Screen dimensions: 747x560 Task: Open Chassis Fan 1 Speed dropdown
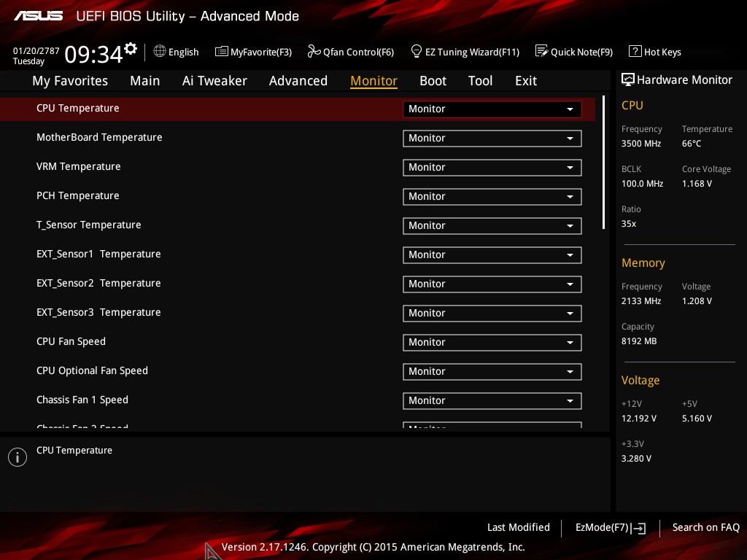pyautogui.click(x=492, y=400)
